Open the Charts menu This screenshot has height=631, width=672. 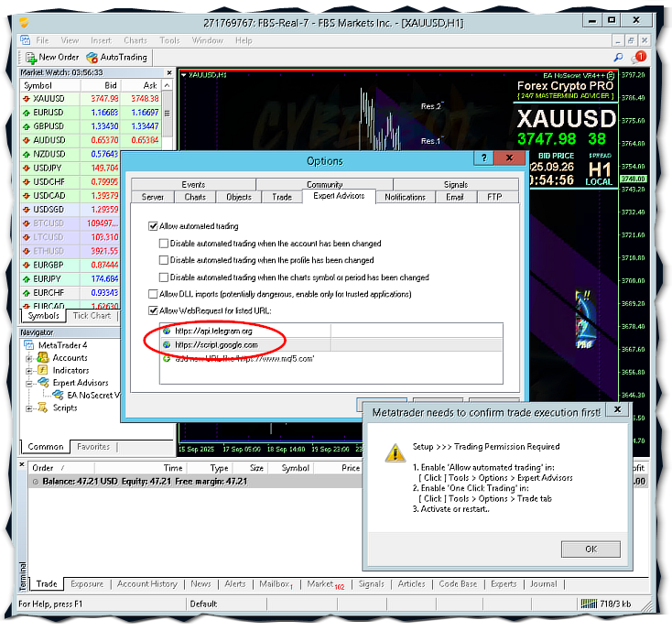click(x=135, y=40)
